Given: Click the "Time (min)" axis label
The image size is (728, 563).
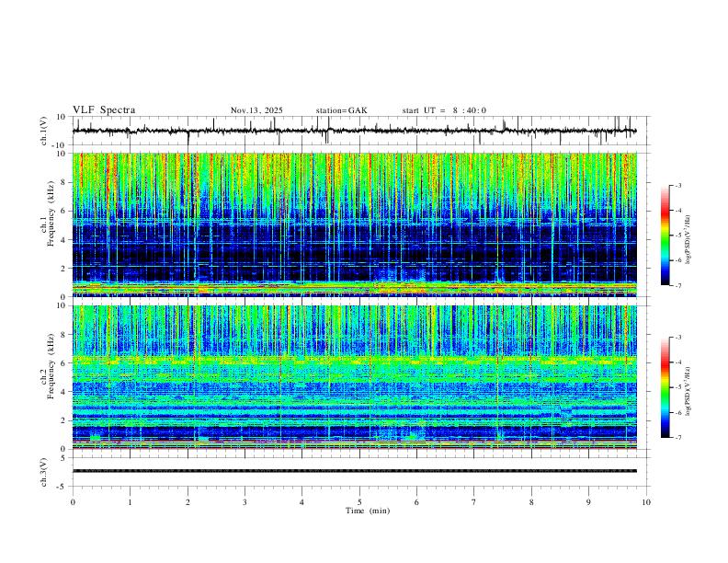Looking at the screenshot, I should (x=368, y=511).
